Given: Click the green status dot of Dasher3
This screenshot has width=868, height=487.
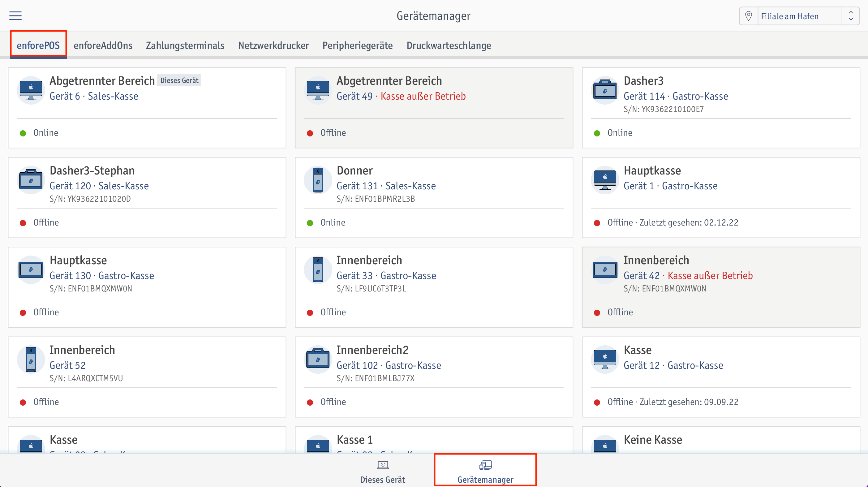Looking at the screenshot, I should pyautogui.click(x=597, y=133).
